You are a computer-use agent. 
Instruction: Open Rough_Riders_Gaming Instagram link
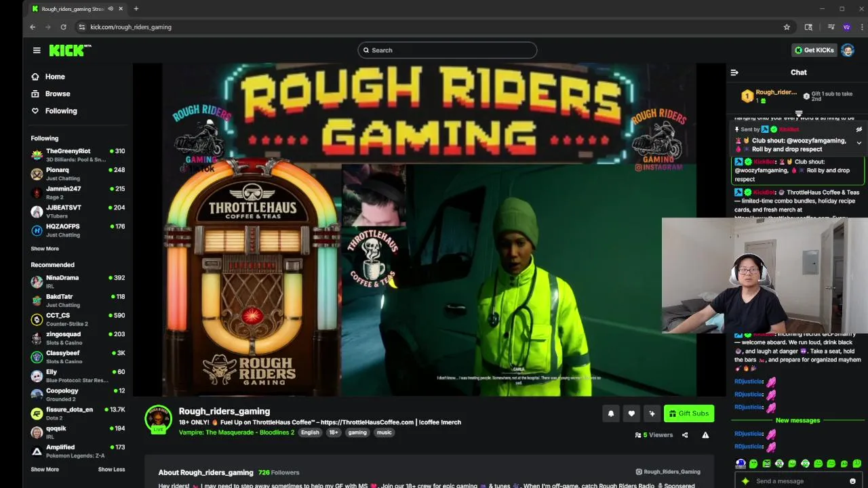668,472
